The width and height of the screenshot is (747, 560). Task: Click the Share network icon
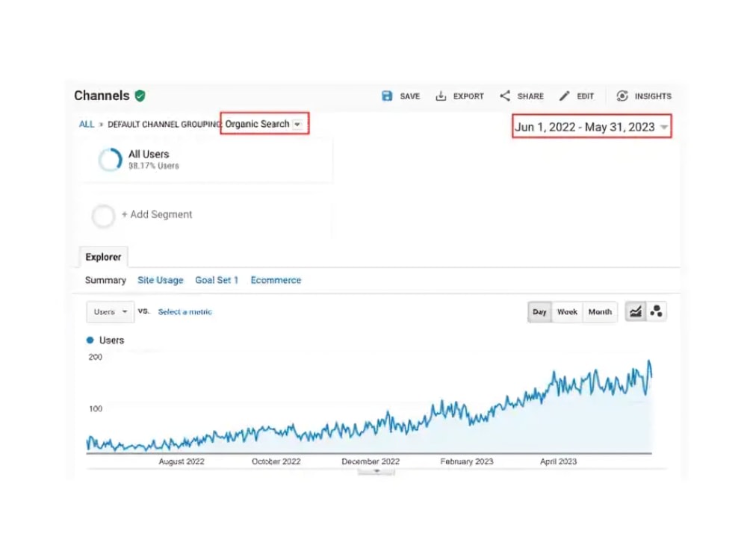tap(505, 96)
